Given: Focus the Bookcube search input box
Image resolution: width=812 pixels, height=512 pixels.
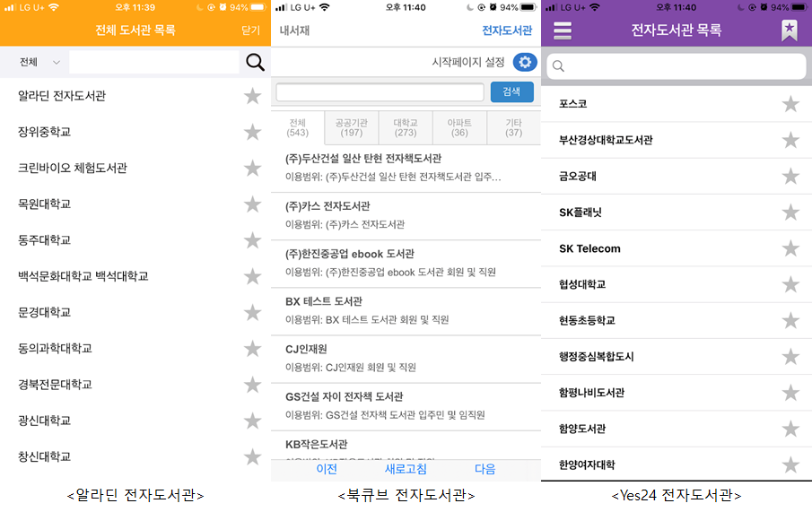Looking at the screenshot, I should [380, 92].
